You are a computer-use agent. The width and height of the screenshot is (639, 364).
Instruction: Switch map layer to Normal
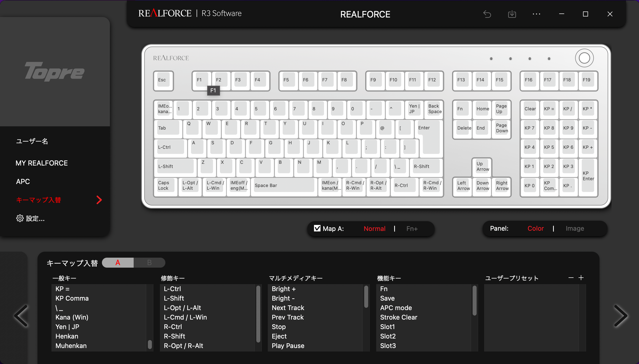(x=374, y=228)
